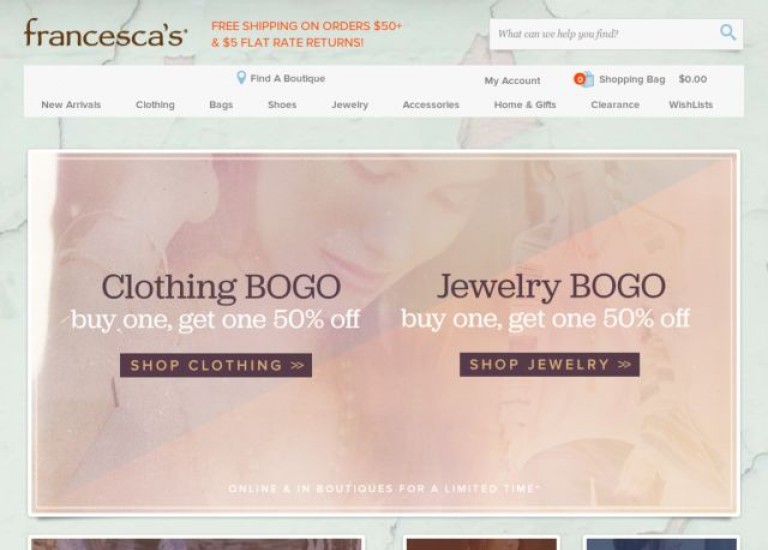This screenshot has height=550, width=768.
Task: Open the Jewelry menu item
Action: (350, 105)
